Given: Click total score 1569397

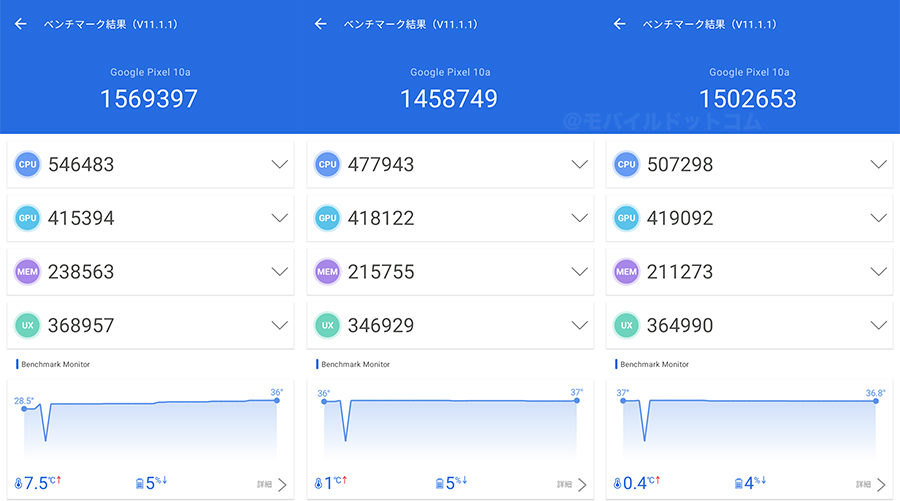Looking at the screenshot, I should 149,99.
